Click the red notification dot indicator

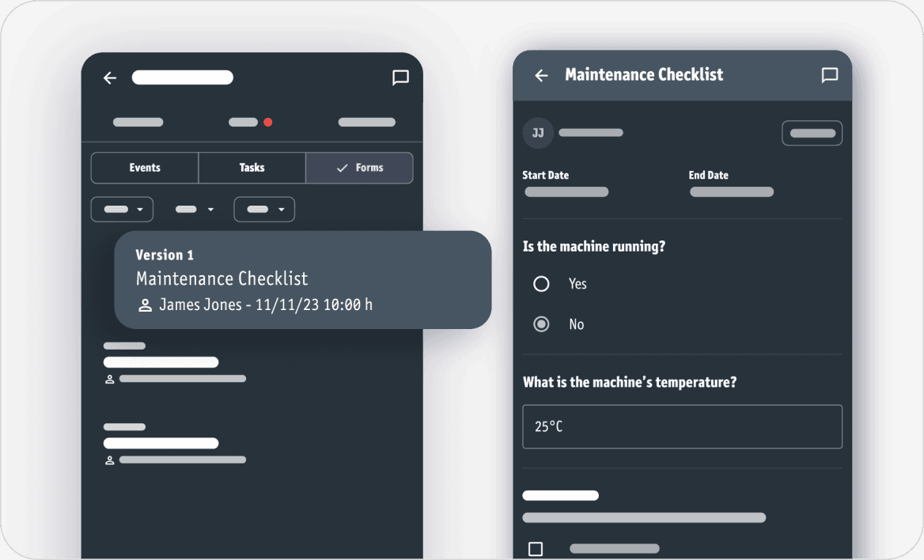pos(268,123)
